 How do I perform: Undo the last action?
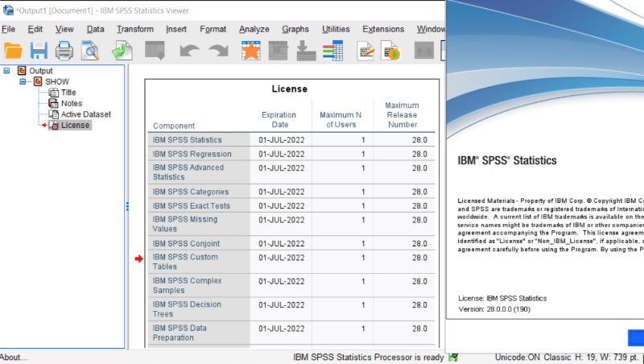[x=189, y=51]
